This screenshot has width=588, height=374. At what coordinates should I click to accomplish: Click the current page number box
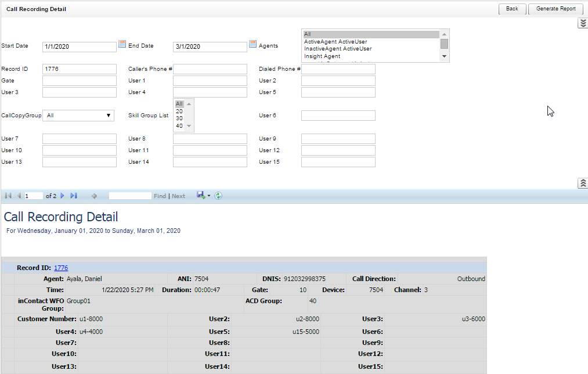point(34,196)
